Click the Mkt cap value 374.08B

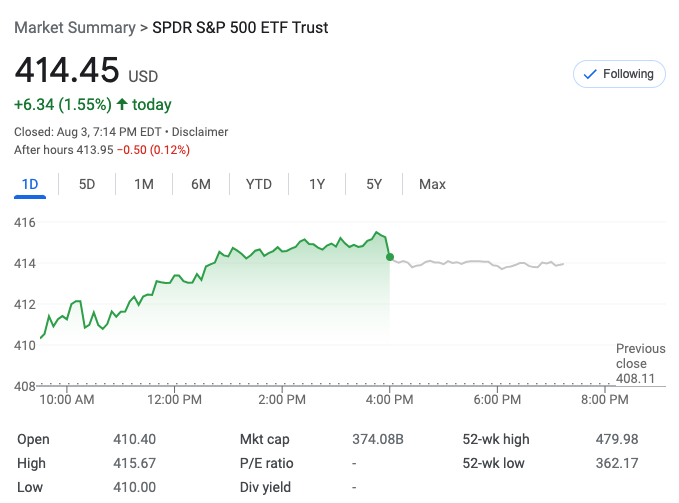[378, 439]
